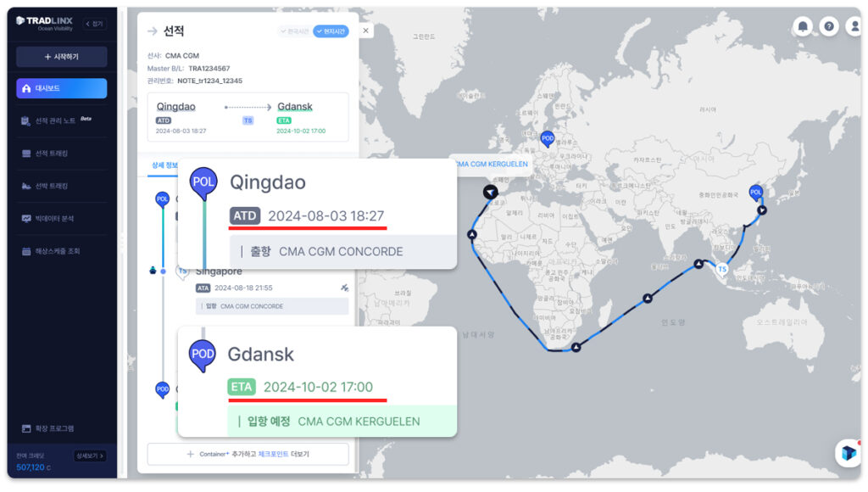The height and width of the screenshot is (492, 868).
Task: Open the 체크포인트 link
Action: [273, 454]
